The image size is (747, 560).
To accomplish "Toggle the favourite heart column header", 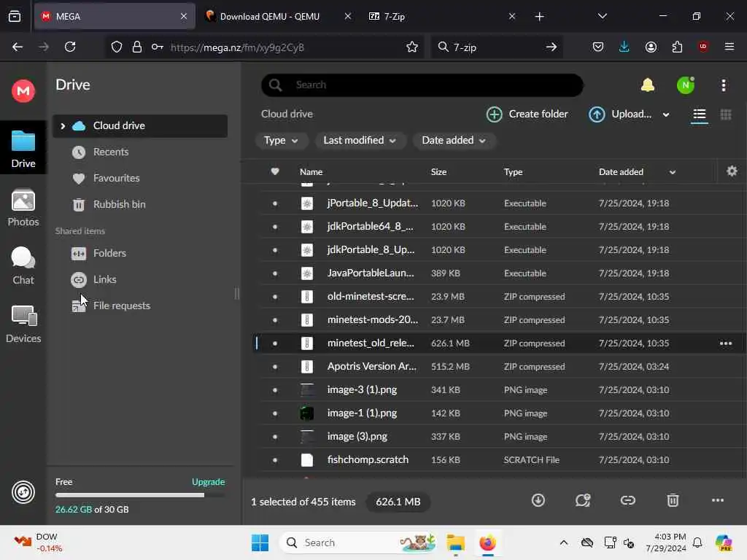I will point(275,171).
